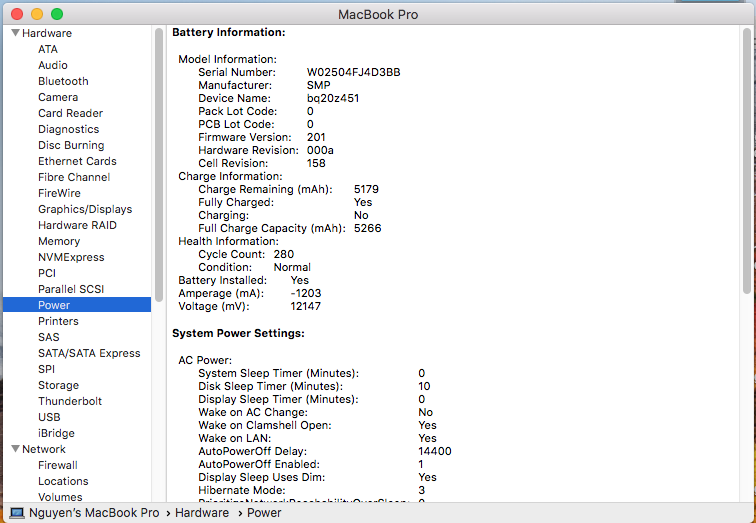Collapse the Network section triangle
This screenshot has height=523, width=756.
(x=15, y=449)
